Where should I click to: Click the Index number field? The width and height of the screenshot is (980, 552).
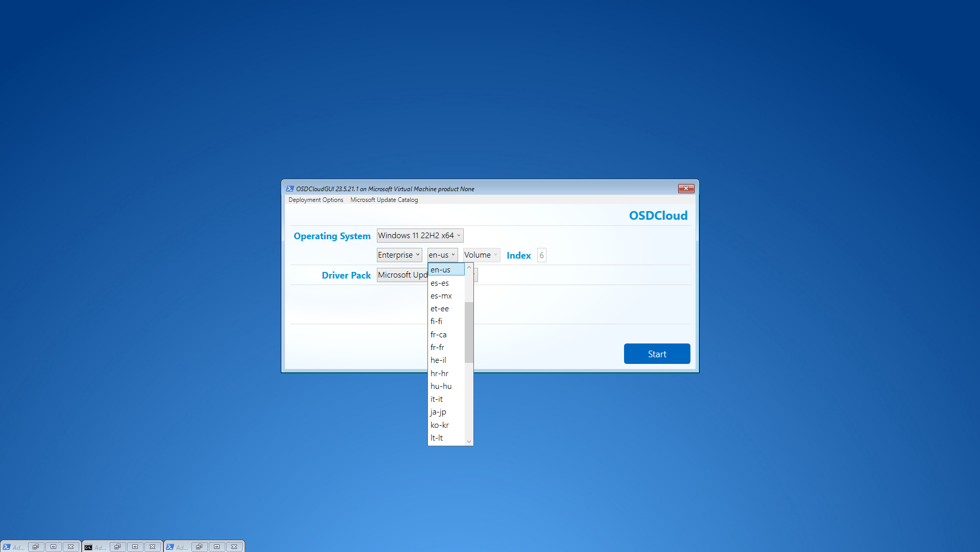click(x=541, y=255)
